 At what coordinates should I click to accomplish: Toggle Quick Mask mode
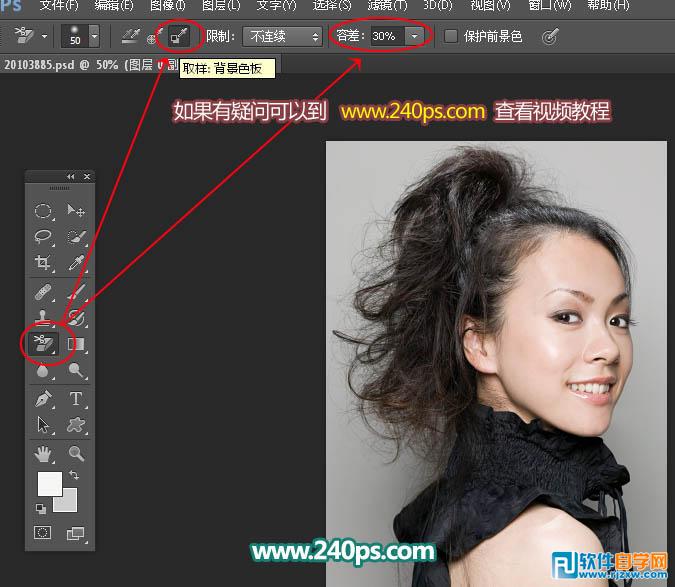43,533
